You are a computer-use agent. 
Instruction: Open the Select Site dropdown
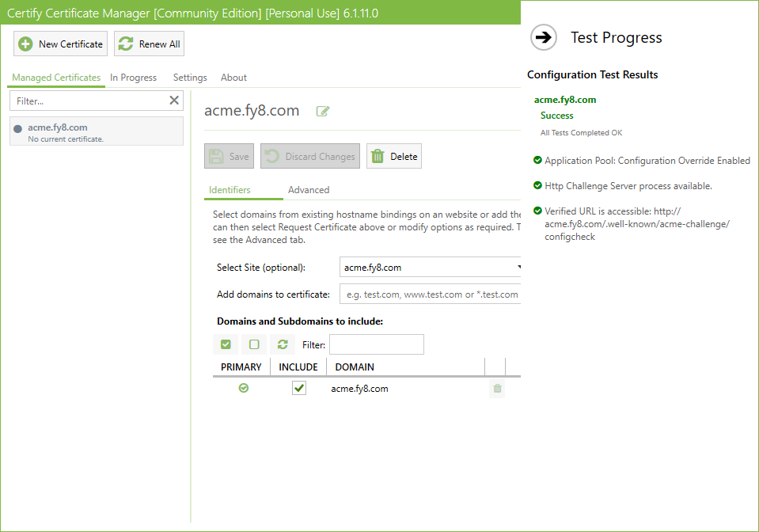pyautogui.click(x=431, y=268)
